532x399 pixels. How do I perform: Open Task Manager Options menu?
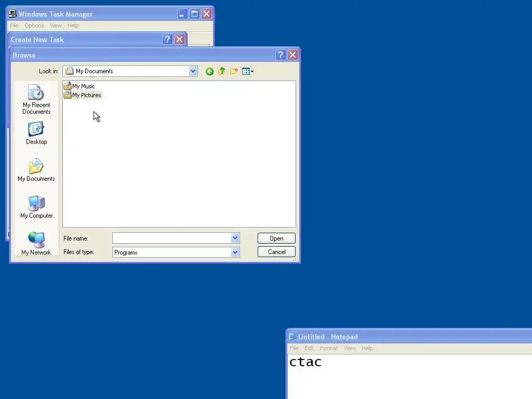point(34,25)
